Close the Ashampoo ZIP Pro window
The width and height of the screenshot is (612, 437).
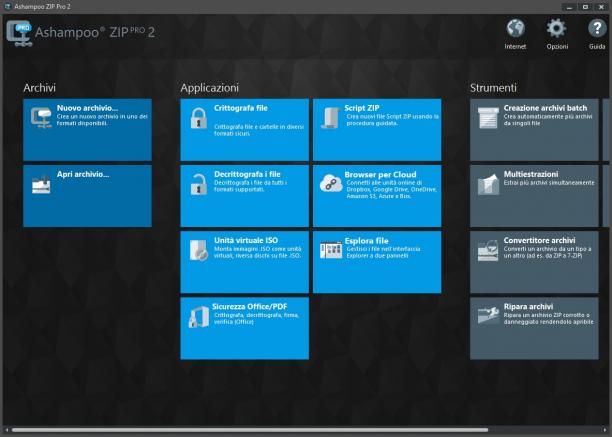(x=601, y=7)
